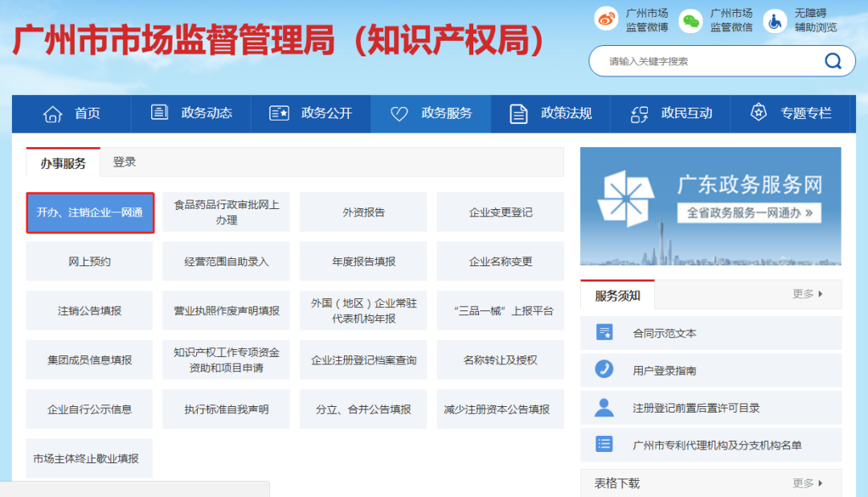Click the person icon beside 注册登记前置后置许可目录

[604, 407]
